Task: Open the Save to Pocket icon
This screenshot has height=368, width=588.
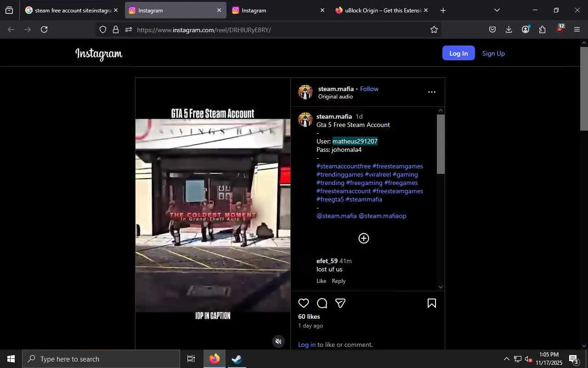Action: tap(492, 29)
